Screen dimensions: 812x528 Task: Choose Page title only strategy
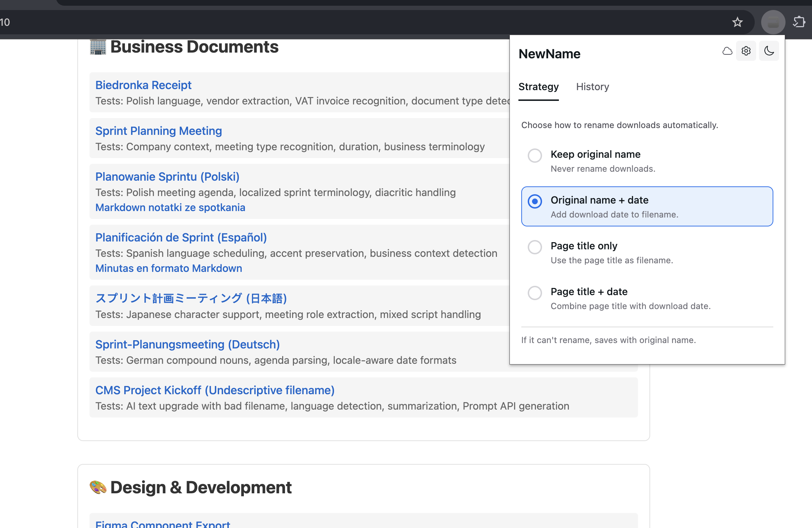(x=535, y=247)
